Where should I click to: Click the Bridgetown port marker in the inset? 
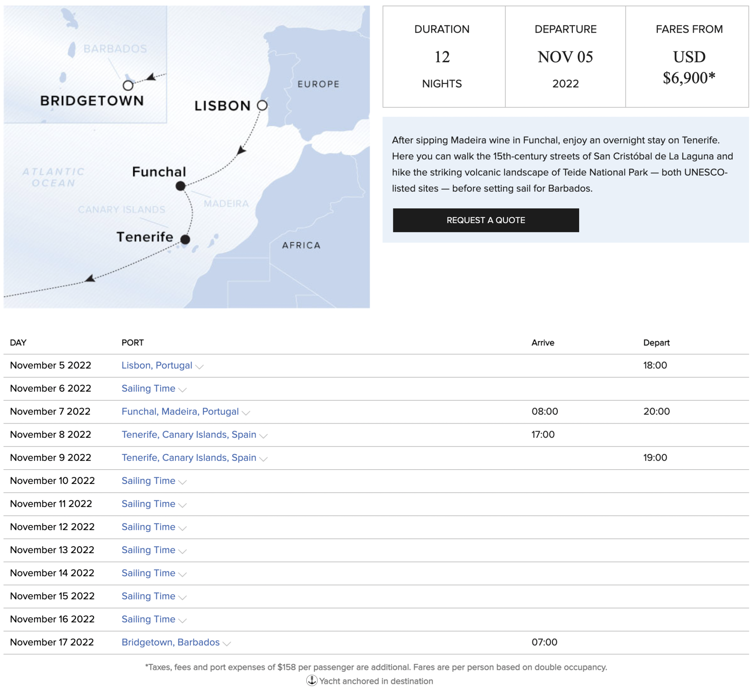tap(128, 86)
